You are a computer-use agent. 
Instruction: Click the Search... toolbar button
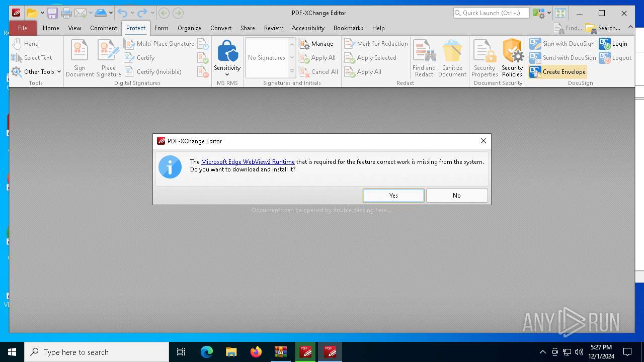[x=603, y=28]
